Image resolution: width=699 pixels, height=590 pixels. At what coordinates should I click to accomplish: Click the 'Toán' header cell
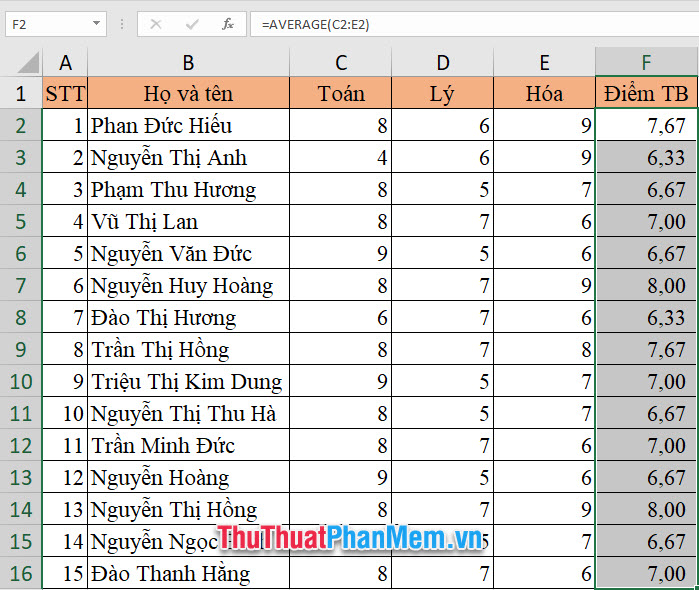coord(341,93)
